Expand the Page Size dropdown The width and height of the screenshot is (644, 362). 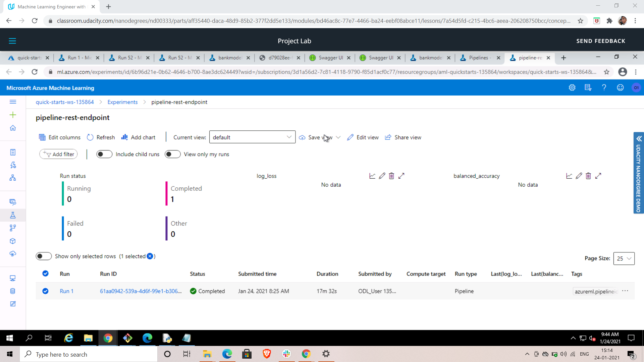pyautogui.click(x=624, y=258)
